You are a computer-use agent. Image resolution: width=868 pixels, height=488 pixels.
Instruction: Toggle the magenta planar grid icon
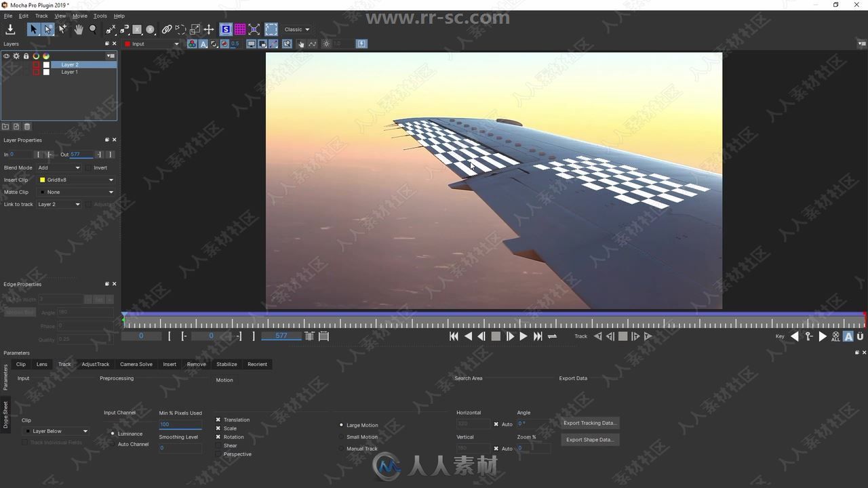240,29
